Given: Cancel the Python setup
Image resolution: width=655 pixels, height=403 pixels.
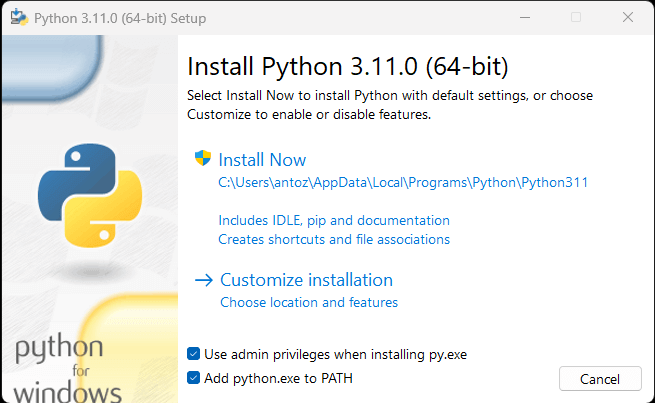Looking at the screenshot, I should pos(600,379).
